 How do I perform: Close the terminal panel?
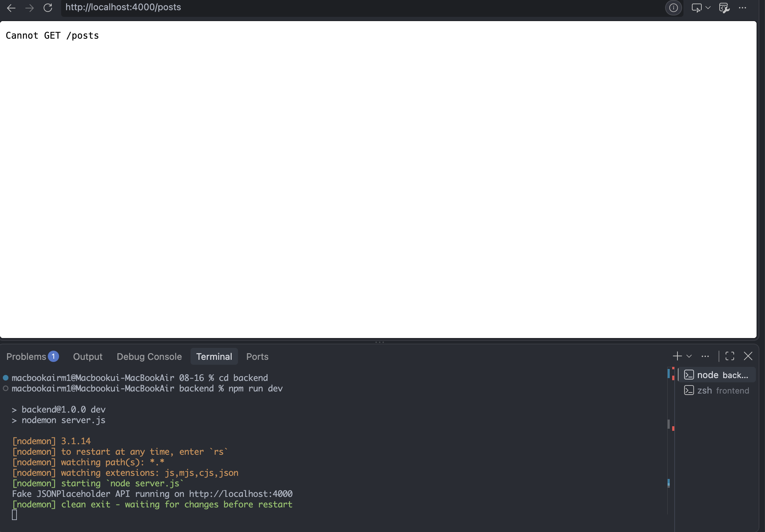[x=748, y=356]
